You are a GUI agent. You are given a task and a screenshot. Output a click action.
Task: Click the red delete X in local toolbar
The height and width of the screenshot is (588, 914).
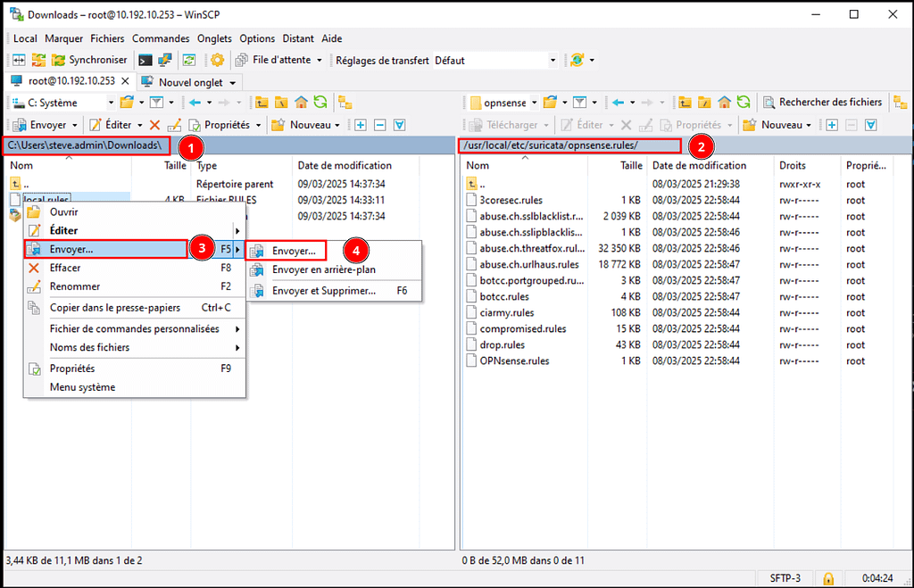coord(154,125)
